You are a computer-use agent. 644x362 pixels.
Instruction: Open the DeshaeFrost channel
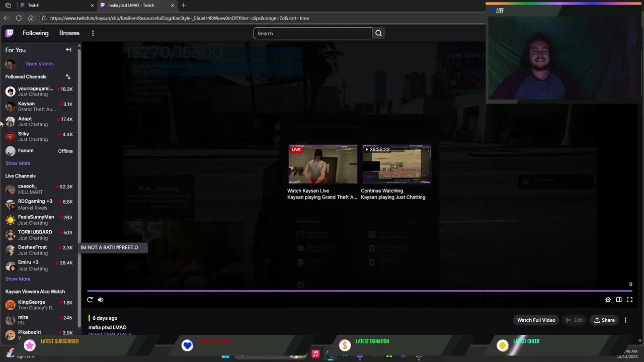(39, 250)
